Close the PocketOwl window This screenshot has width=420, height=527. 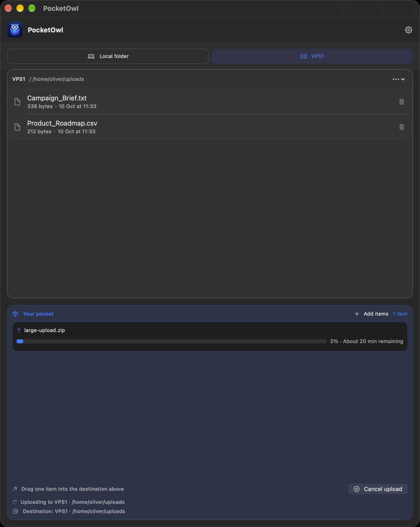(8, 8)
